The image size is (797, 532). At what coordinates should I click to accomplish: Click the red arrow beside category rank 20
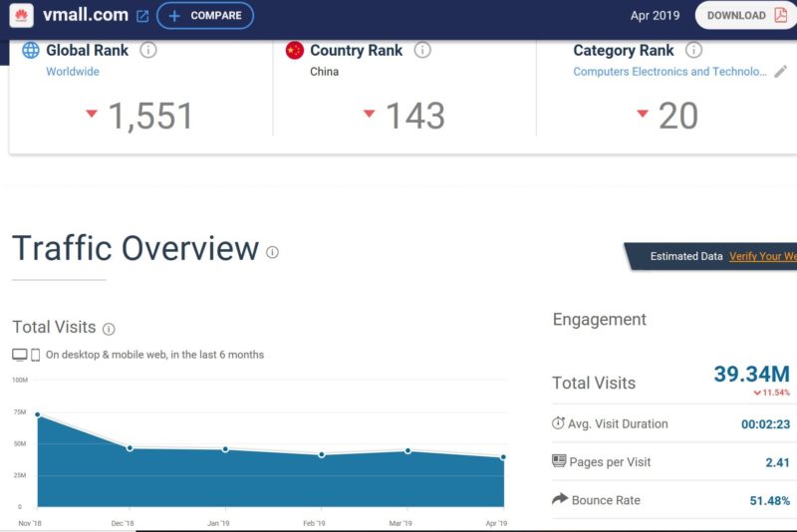[643, 114]
